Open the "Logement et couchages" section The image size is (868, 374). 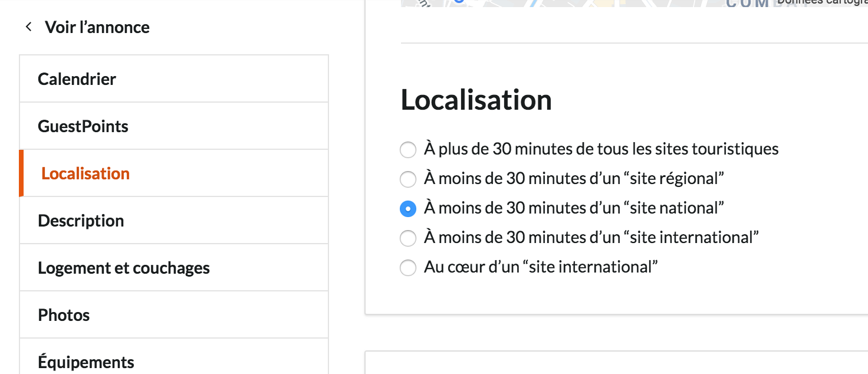point(124,267)
